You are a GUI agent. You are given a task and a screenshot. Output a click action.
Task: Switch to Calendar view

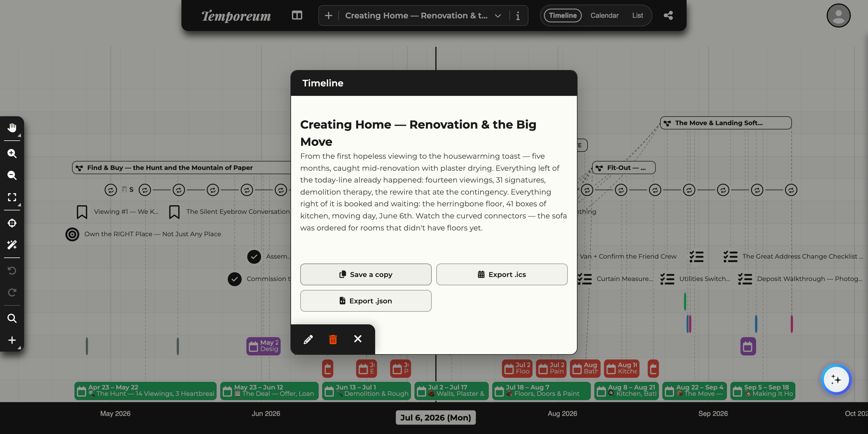pyautogui.click(x=604, y=15)
